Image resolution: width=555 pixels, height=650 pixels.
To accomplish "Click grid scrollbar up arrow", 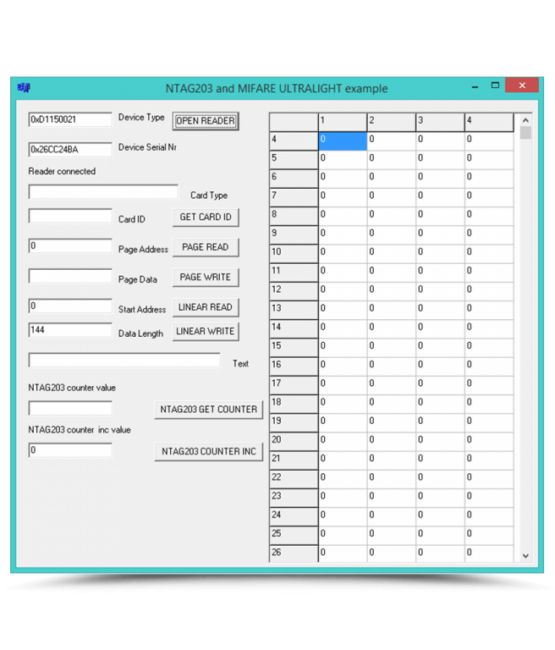I will (x=526, y=120).
